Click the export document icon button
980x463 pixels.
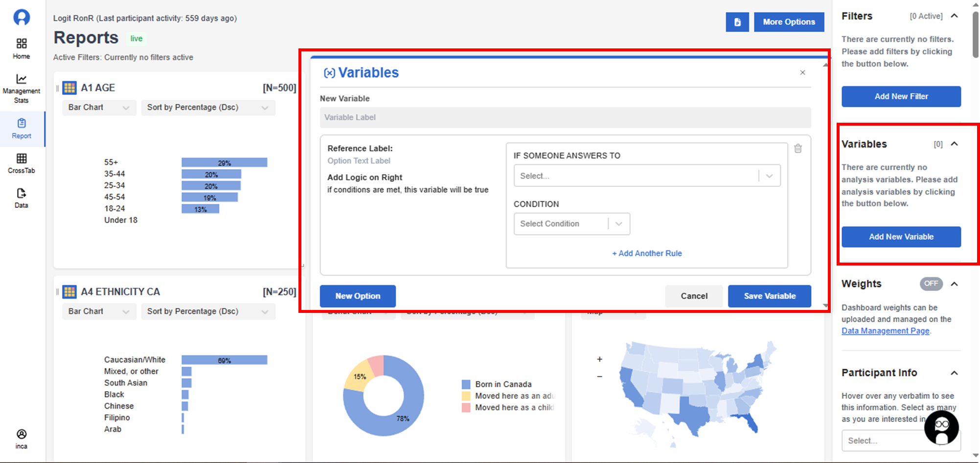[x=737, y=22]
